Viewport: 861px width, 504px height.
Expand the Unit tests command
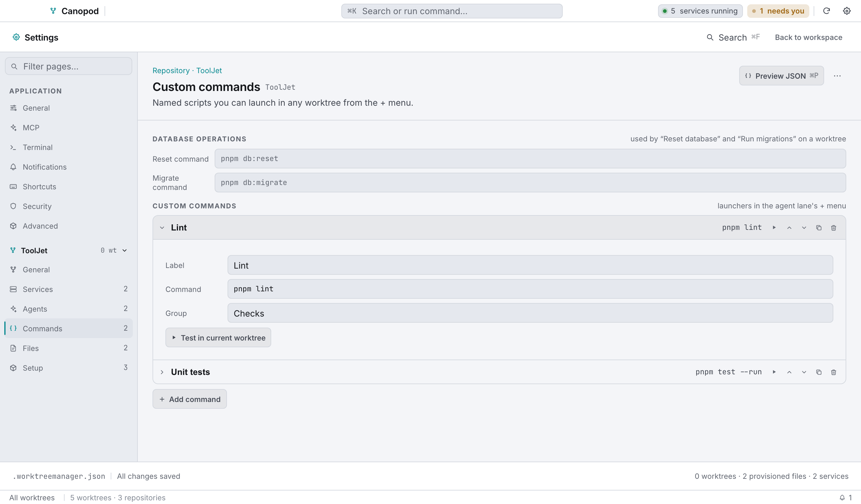162,372
